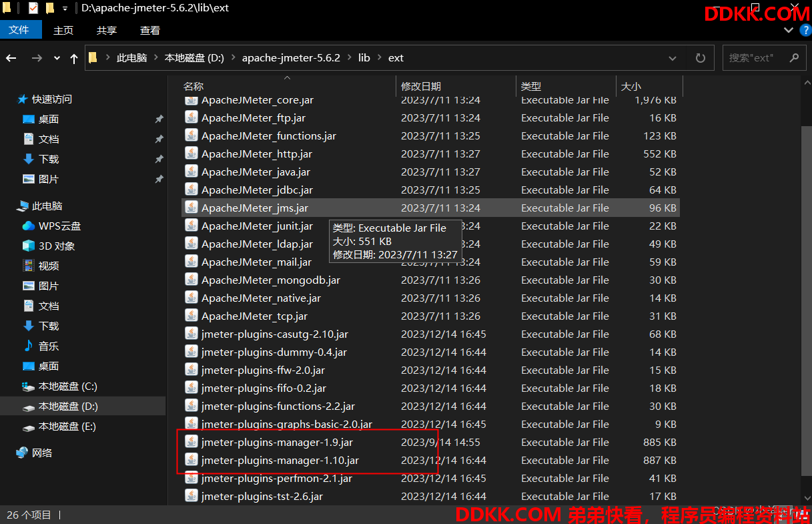812x524 pixels.
Task: Switch to the 共享 ribbon tab
Action: (x=107, y=30)
